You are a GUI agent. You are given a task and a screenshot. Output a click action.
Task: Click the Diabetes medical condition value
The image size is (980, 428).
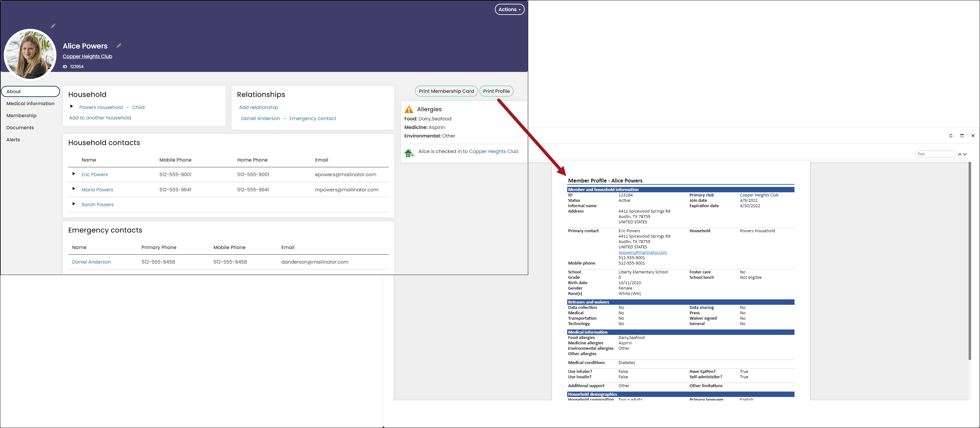click(626, 363)
